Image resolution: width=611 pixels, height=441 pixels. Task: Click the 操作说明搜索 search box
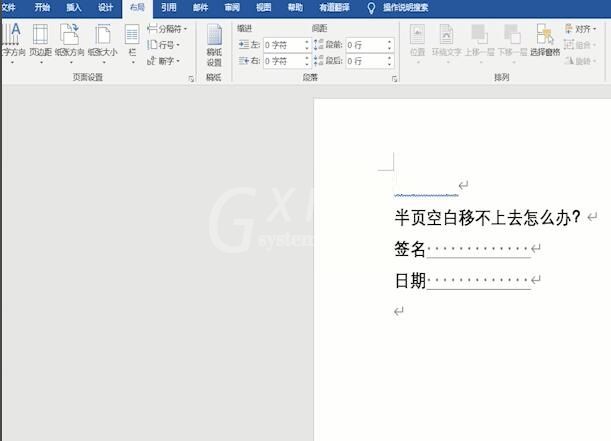pos(406,7)
